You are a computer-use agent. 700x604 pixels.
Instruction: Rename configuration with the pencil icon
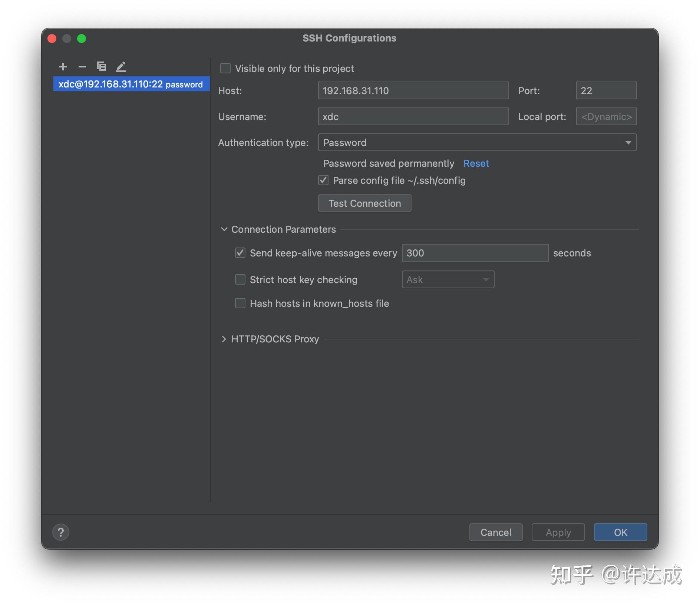tap(121, 67)
